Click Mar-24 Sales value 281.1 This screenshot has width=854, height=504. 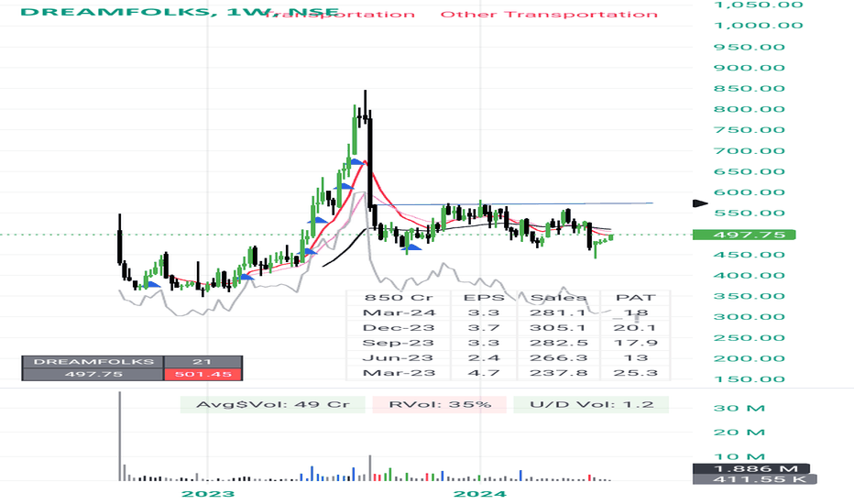pos(558,312)
